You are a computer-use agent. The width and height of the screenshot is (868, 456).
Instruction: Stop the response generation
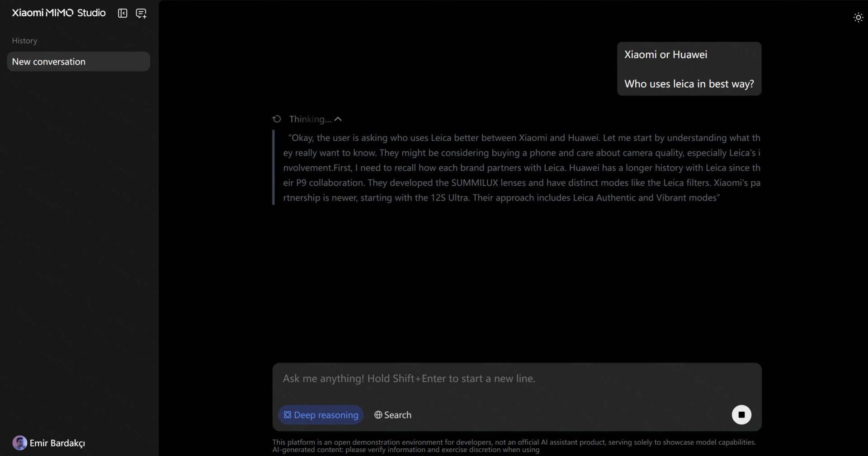[x=741, y=414]
